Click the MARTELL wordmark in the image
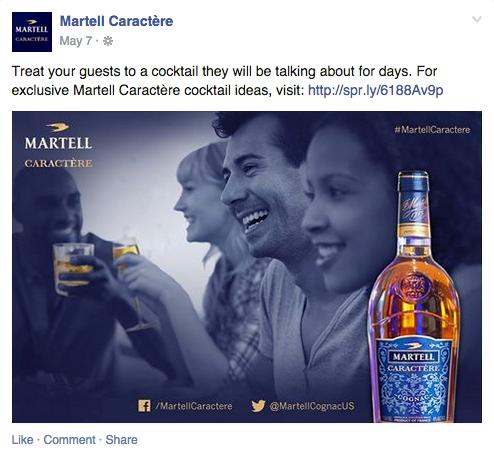The height and width of the screenshot is (457, 494). [58, 143]
